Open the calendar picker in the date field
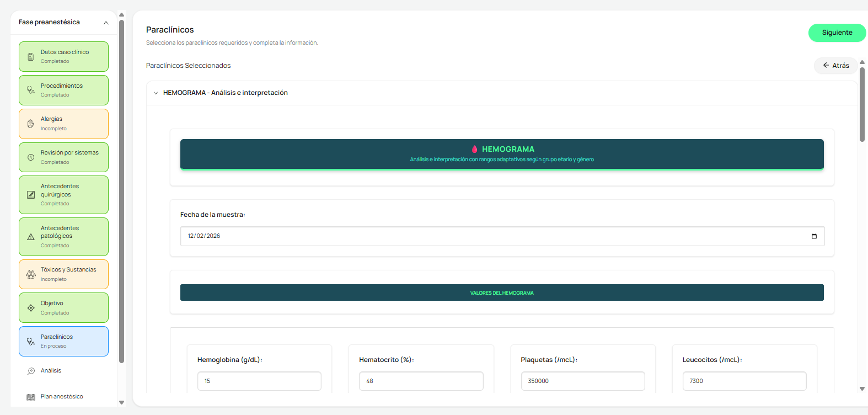The height and width of the screenshot is (415, 868). tap(814, 236)
